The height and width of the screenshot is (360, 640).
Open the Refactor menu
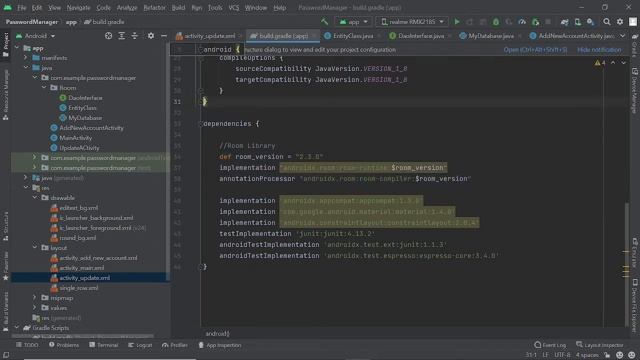[155, 8]
